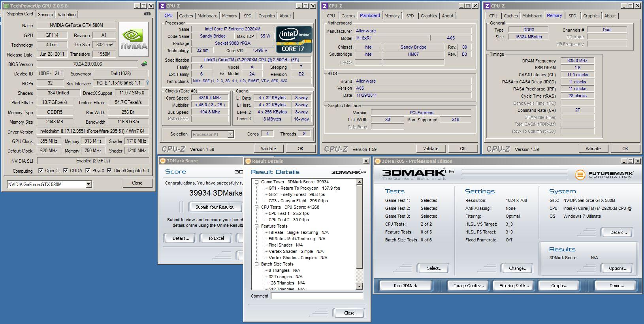This screenshot has width=644, height=324.
Task: Click the Graphs button in 3DMark05
Action: tap(559, 286)
